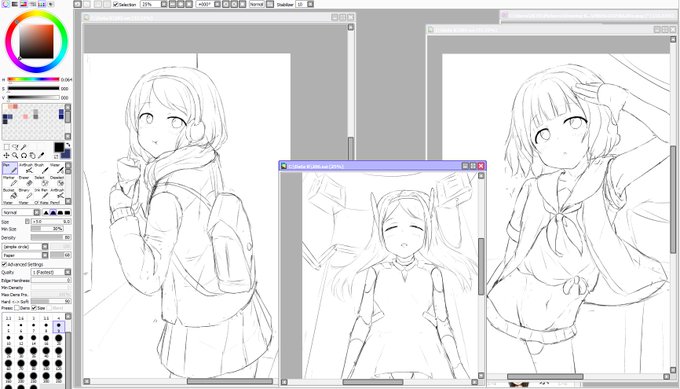
Task: Adjust the Min Size slider
Action: [x=47, y=229]
